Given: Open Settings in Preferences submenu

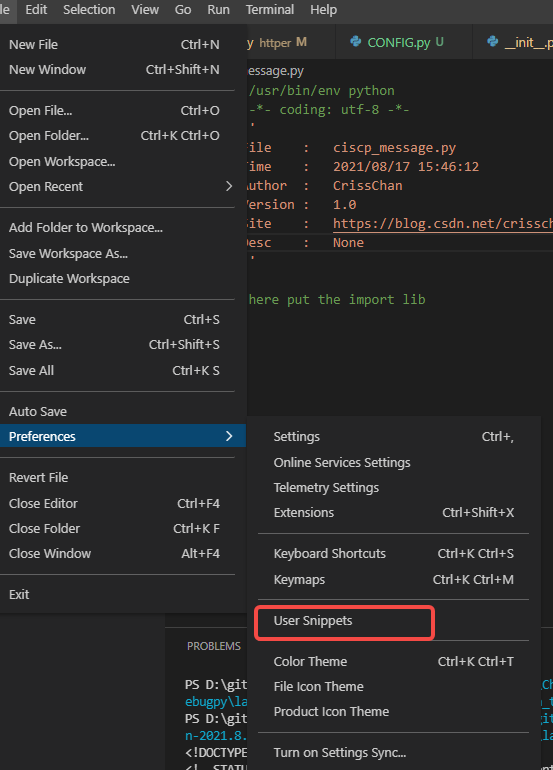Looking at the screenshot, I should click(x=393, y=437).
